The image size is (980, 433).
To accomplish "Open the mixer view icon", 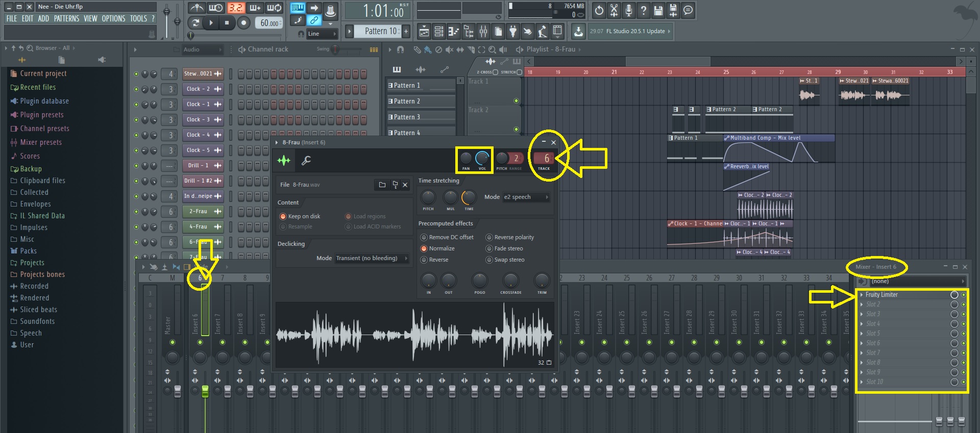I will [483, 32].
